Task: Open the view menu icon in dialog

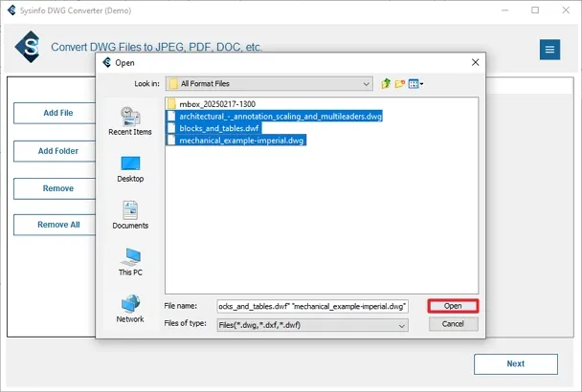Action: 415,84
